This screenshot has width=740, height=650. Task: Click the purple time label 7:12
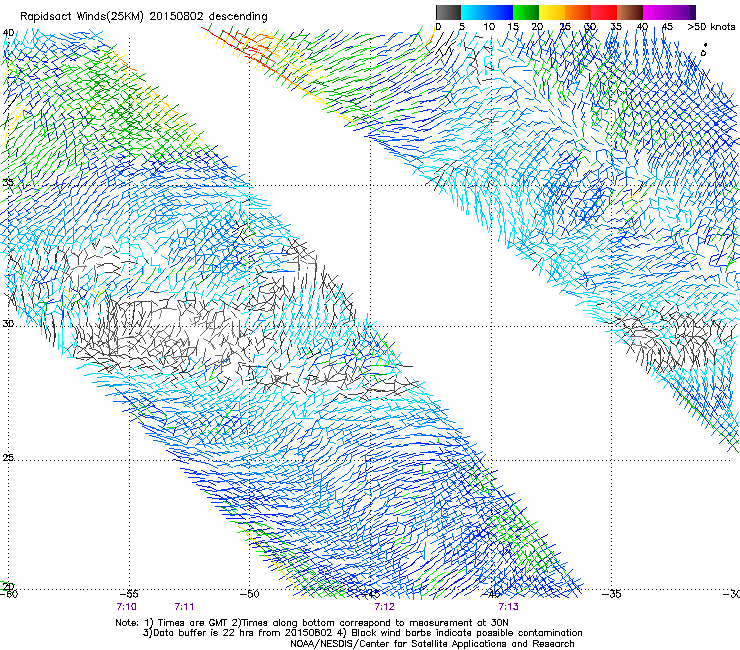[x=385, y=607]
